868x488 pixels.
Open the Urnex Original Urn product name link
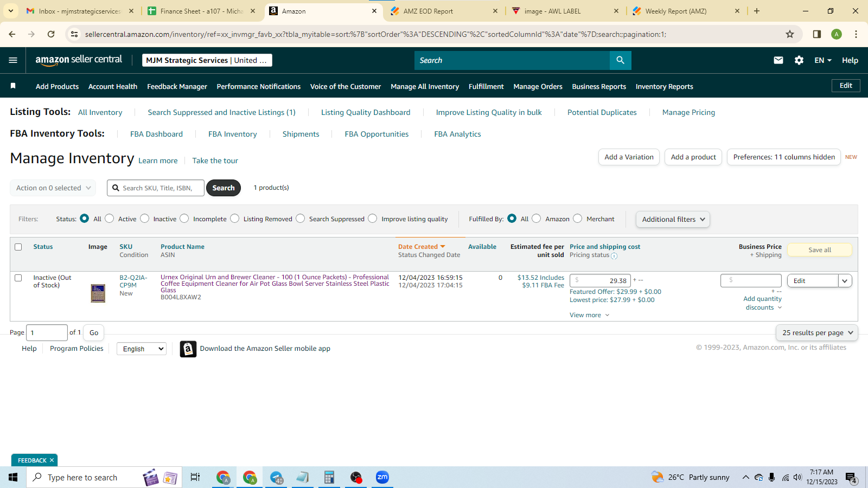(x=275, y=284)
